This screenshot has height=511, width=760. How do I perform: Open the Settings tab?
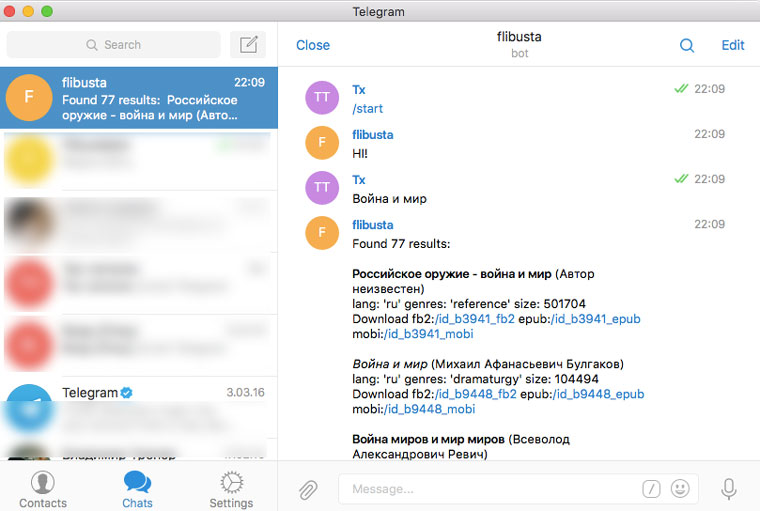[231, 489]
